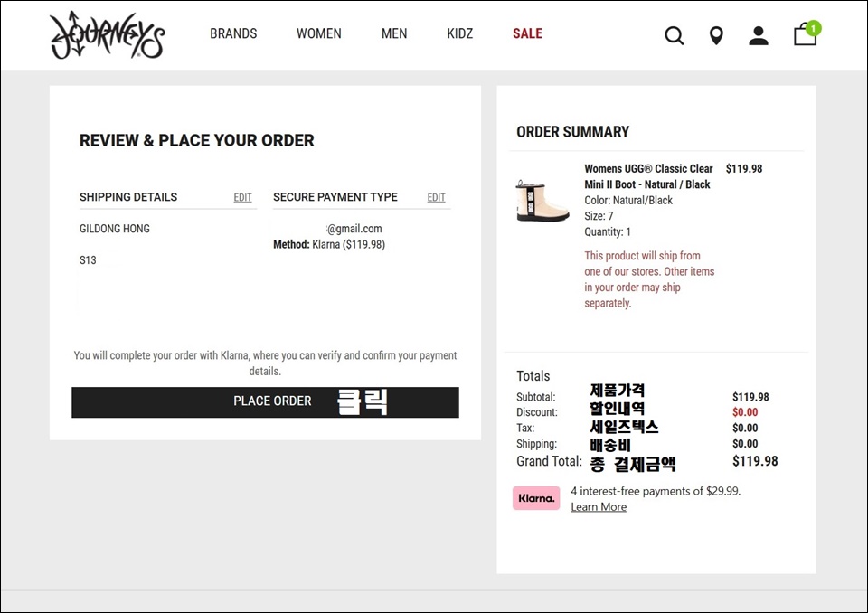
Task: Click the Order Summary heading
Action: [x=572, y=132]
